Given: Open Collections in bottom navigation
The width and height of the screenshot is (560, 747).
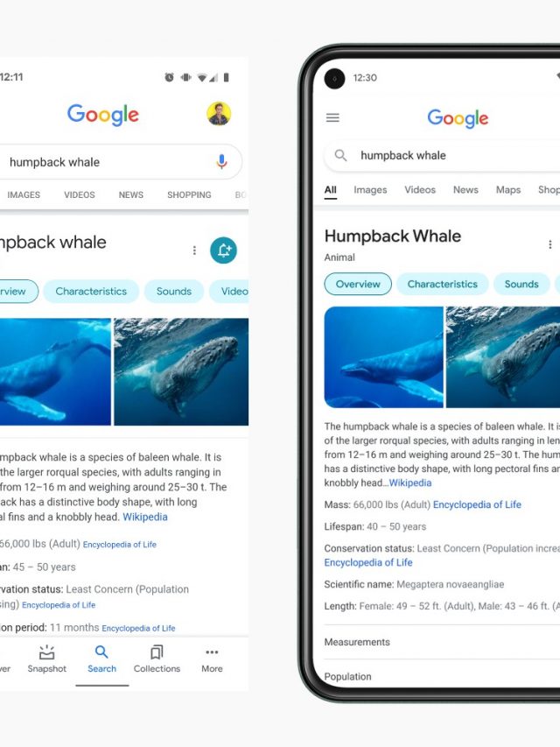Looking at the screenshot, I should click(157, 659).
